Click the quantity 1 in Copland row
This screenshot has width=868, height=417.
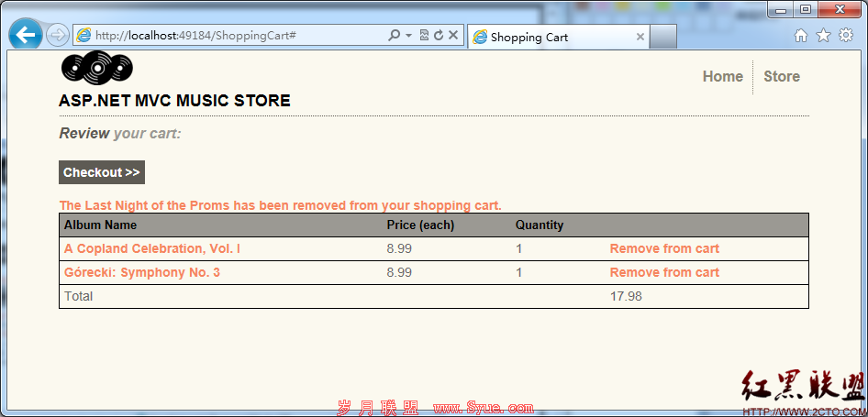click(x=518, y=249)
